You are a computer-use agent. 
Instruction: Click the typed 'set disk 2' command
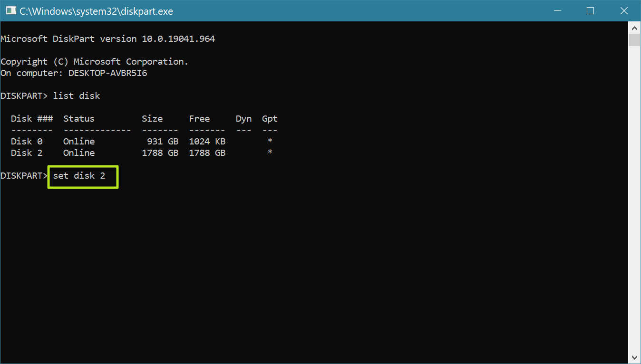click(79, 176)
